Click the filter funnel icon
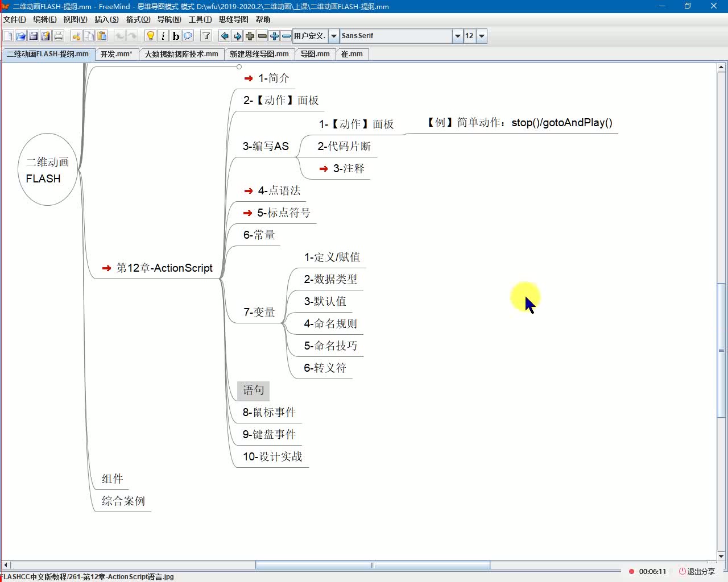The width and height of the screenshot is (728, 582). tap(206, 36)
